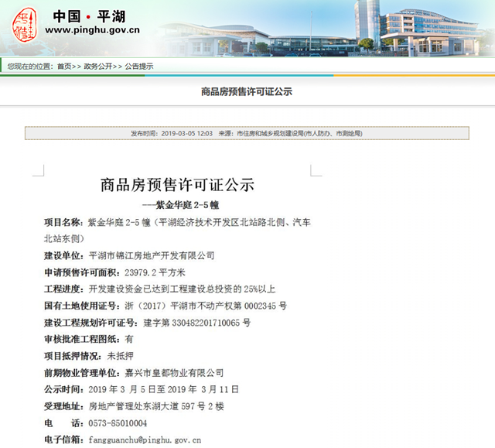This screenshot has height=448, width=495.
Task: Click land certificate number 0002345 号 line
Action: [166, 306]
